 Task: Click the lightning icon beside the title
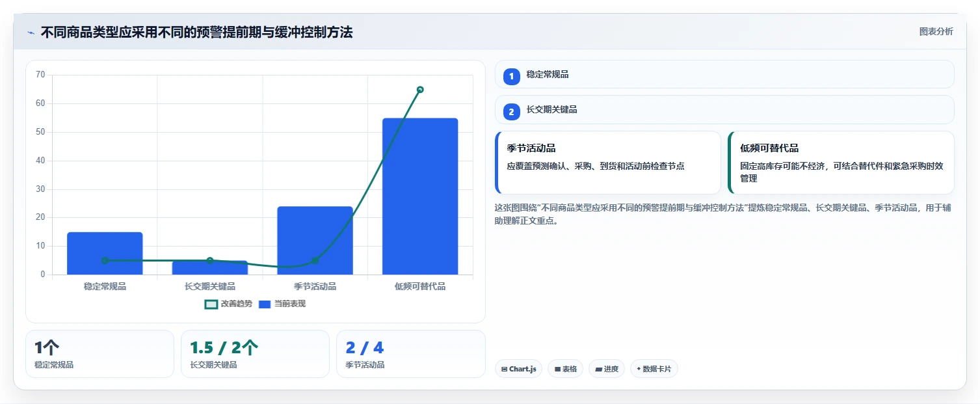coord(31,33)
